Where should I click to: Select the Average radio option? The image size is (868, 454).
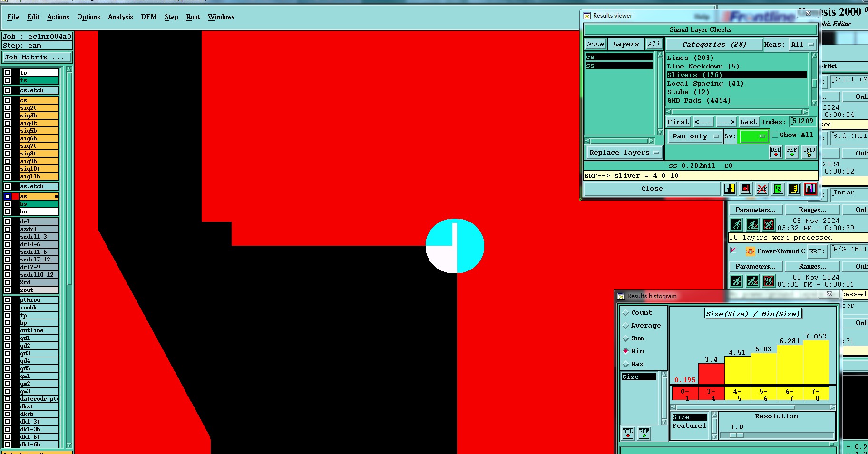[x=626, y=326]
